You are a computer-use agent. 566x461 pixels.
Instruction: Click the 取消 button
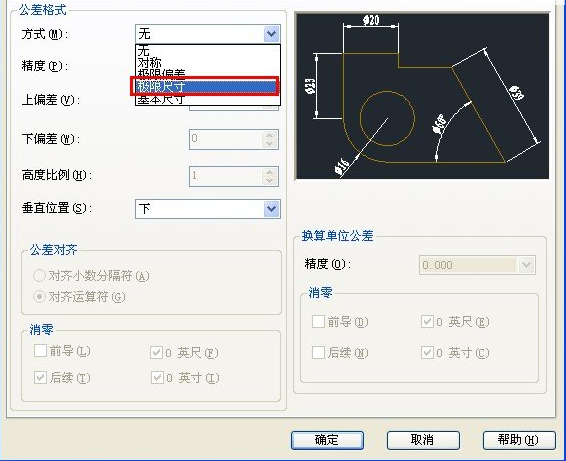(x=423, y=440)
